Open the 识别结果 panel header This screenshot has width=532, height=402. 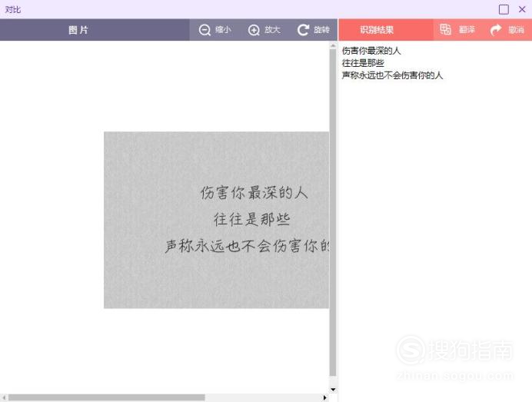click(x=386, y=30)
